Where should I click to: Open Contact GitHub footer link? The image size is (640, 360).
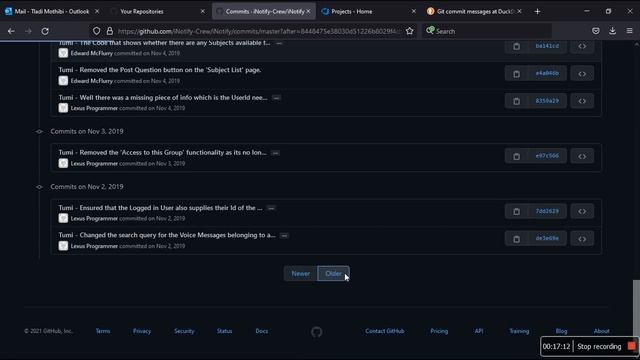coord(384,331)
